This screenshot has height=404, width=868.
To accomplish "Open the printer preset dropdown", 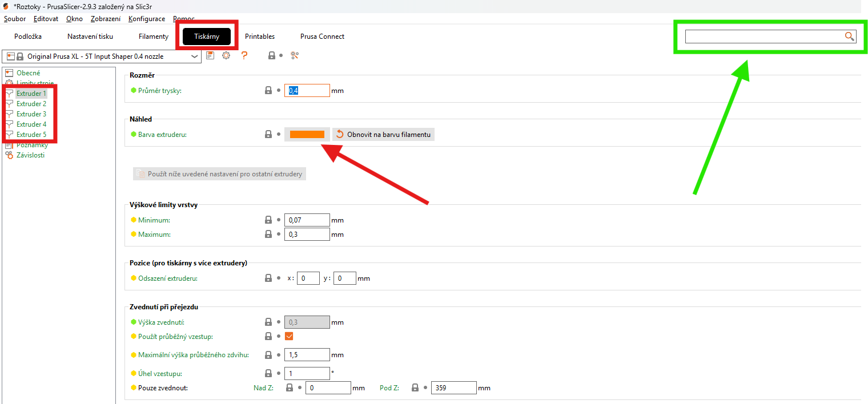I will pos(194,56).
